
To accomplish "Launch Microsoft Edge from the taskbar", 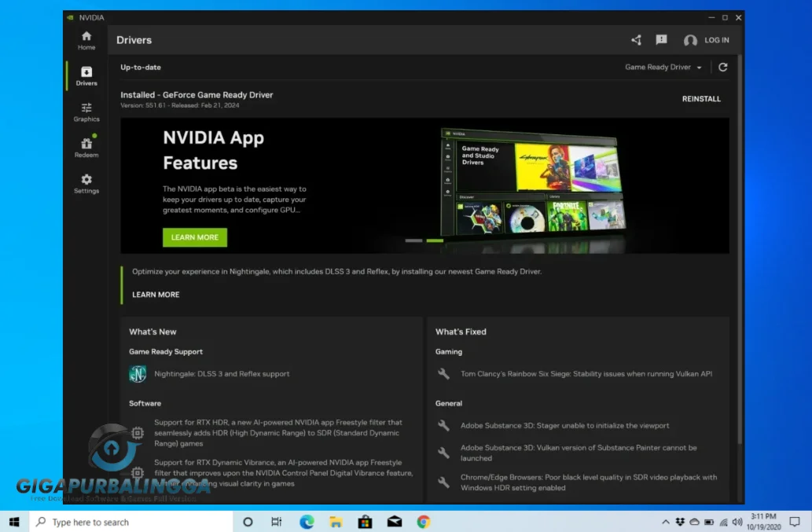I will 307,522.
